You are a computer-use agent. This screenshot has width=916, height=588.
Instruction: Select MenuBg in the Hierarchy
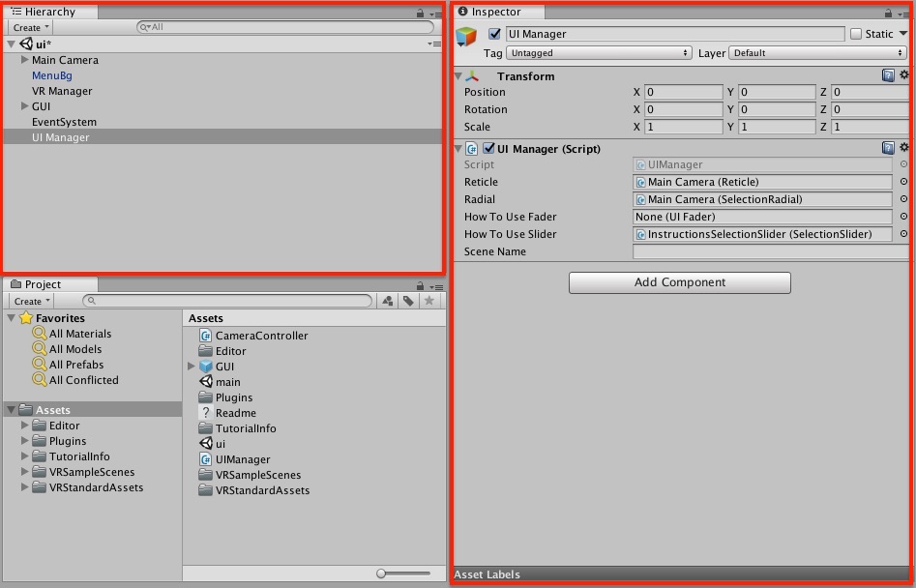pos(52,75)
